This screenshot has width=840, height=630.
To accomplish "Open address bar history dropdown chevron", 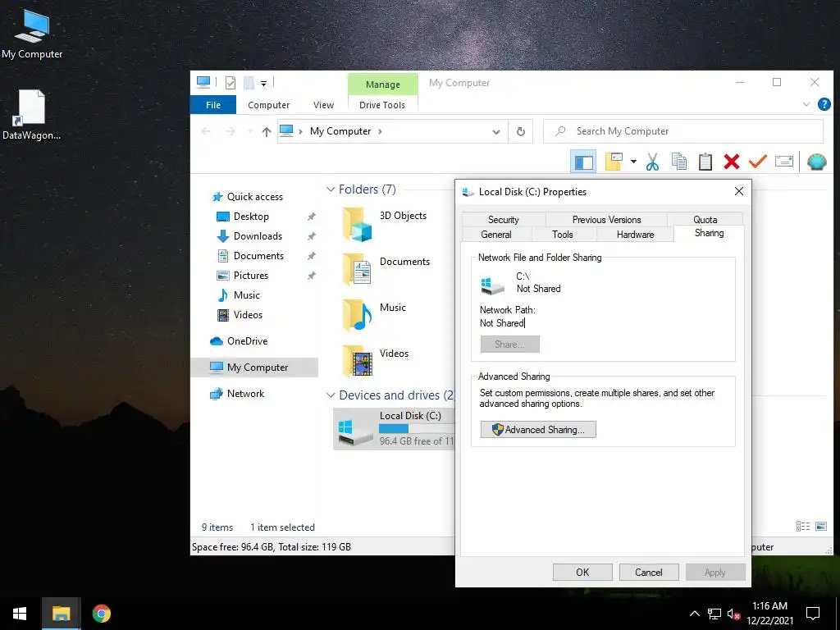I will tap(496, 132).
